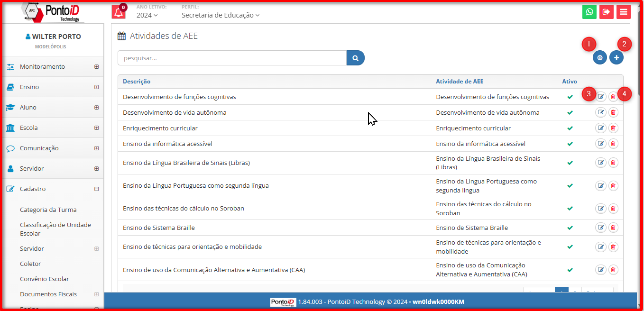Image resolution: width=644 pixels, height=311 pixels.
Task: Delete Desenvolvimento de vida autônoma row
Action: pyautogui.click(x=613, y=112)
